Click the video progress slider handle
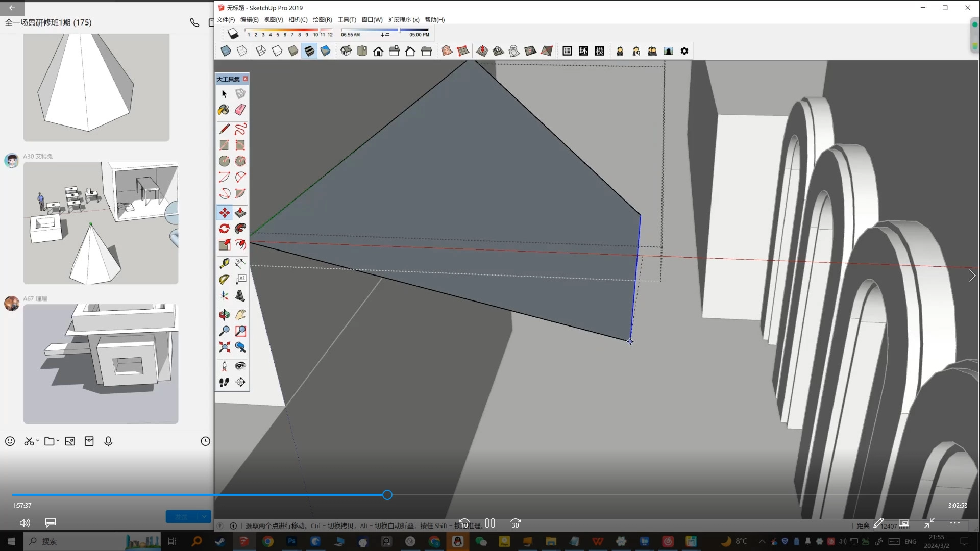Screen dimensions: 980x551 click(x=387, y=495)
